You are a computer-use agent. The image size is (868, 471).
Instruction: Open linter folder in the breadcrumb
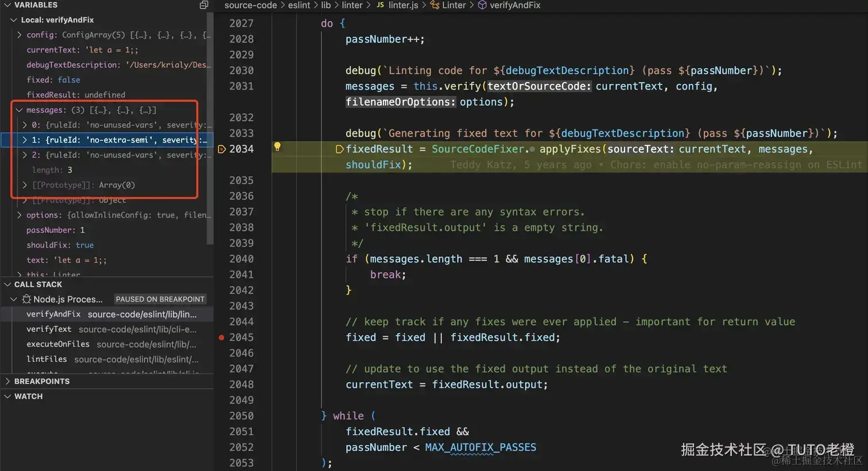(x=352, y=5)
